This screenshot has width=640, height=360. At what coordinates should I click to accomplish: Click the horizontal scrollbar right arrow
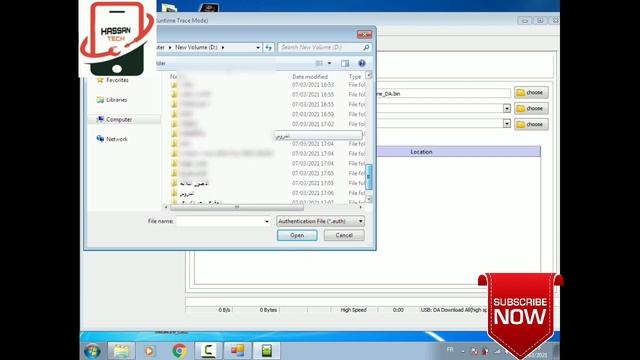(x=361, y=207)
